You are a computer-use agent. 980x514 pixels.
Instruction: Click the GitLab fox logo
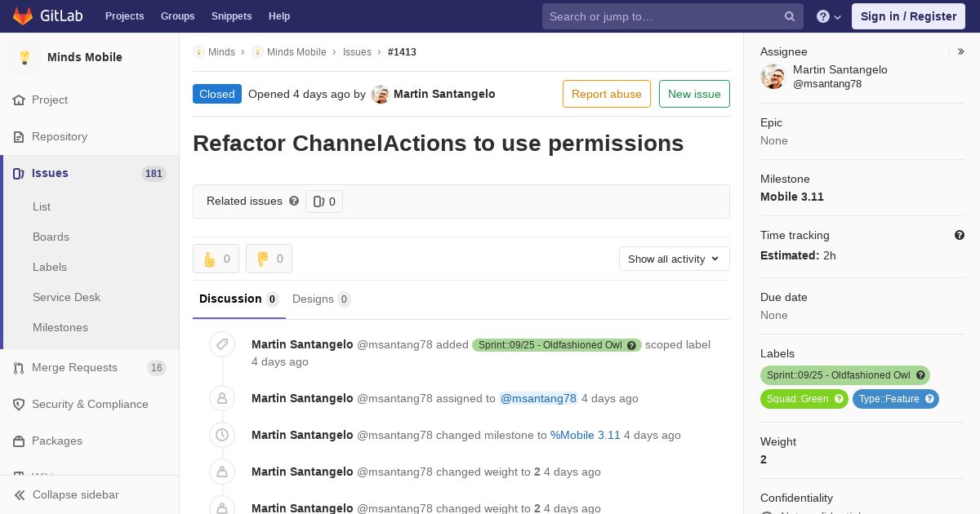23,16
